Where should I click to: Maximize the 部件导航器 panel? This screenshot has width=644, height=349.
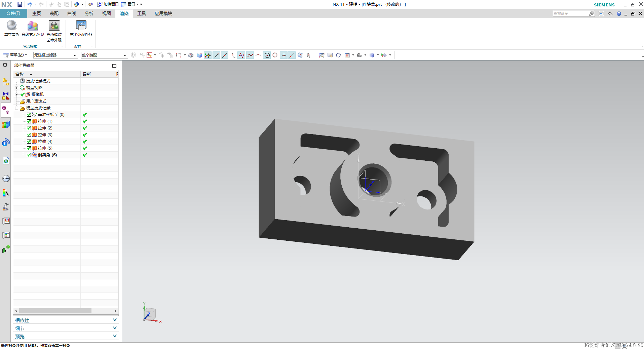point(114,66)
